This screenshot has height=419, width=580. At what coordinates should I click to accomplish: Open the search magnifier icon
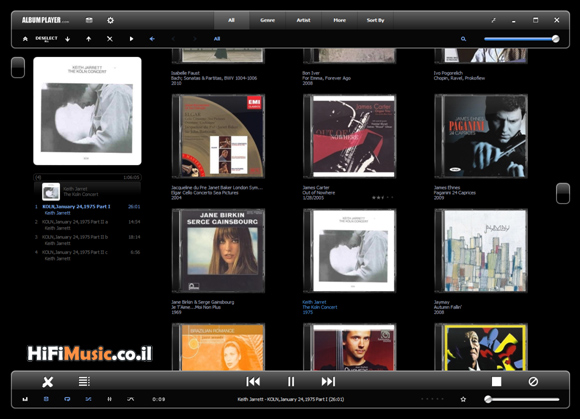click(x=463, y=39)
